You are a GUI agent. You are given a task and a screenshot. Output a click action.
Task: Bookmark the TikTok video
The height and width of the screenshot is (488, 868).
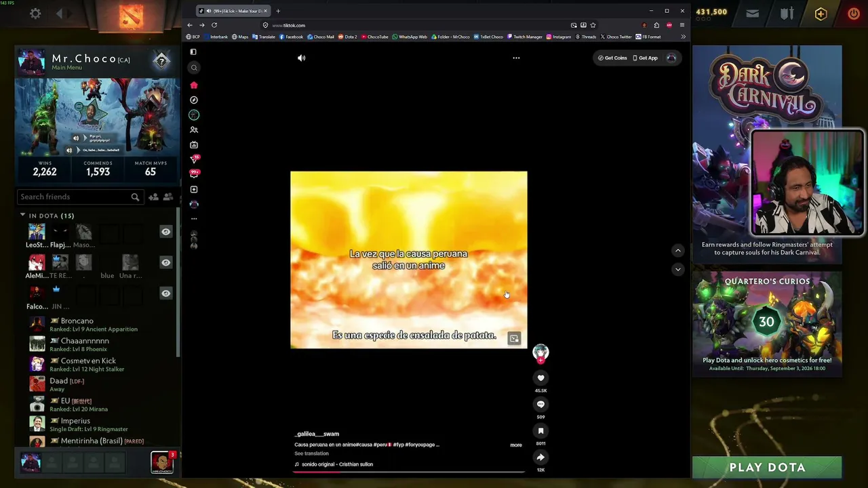pos(540,431)
